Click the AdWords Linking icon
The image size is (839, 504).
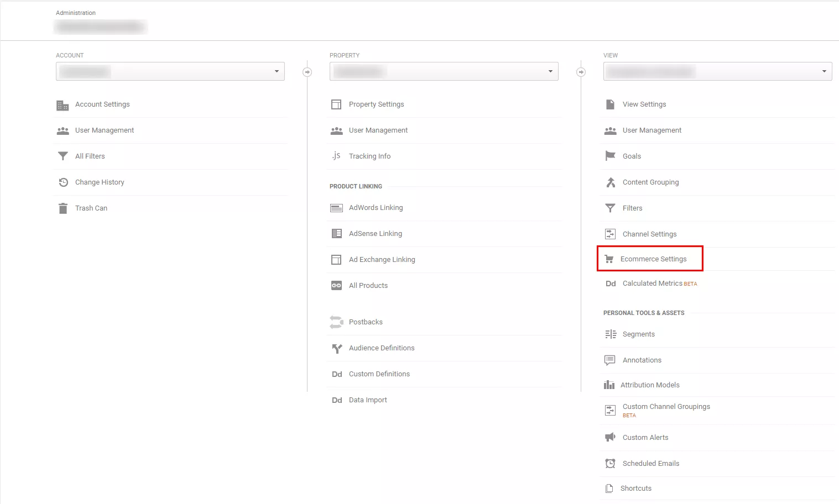(336, 208)
